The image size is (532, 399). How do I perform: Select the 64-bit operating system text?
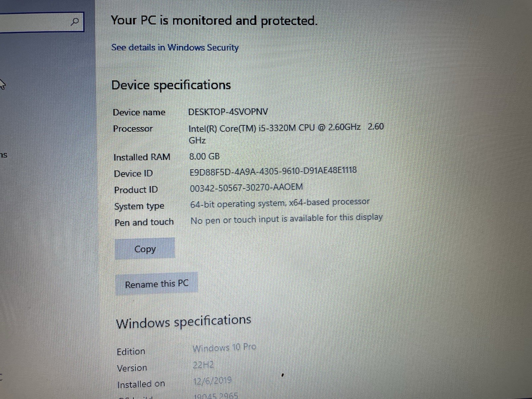(280, 203)
